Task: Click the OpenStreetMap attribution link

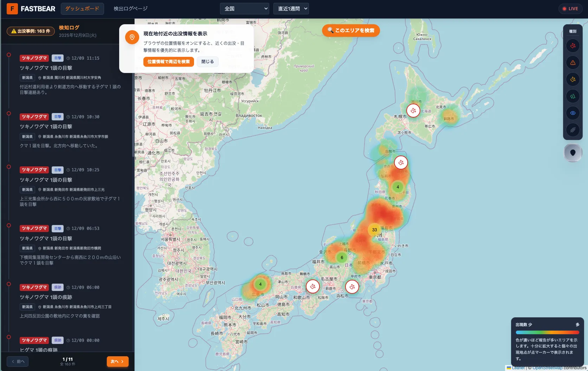Action: (x=548, y=368)
